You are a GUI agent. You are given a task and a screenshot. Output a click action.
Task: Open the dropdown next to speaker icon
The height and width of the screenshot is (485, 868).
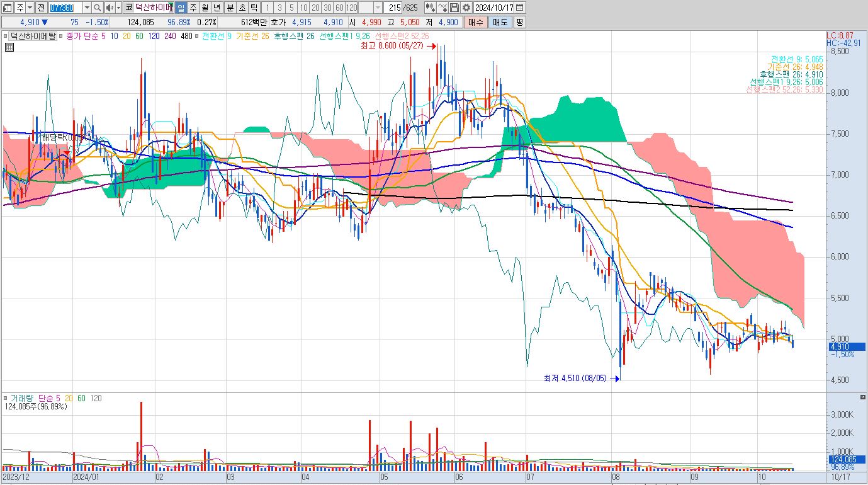pos(118,8)
